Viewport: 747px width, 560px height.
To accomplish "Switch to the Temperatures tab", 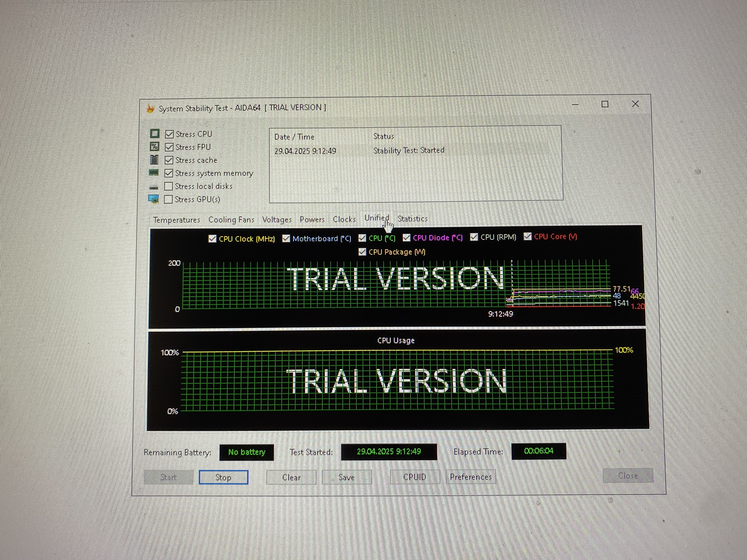I will [177, 220].
